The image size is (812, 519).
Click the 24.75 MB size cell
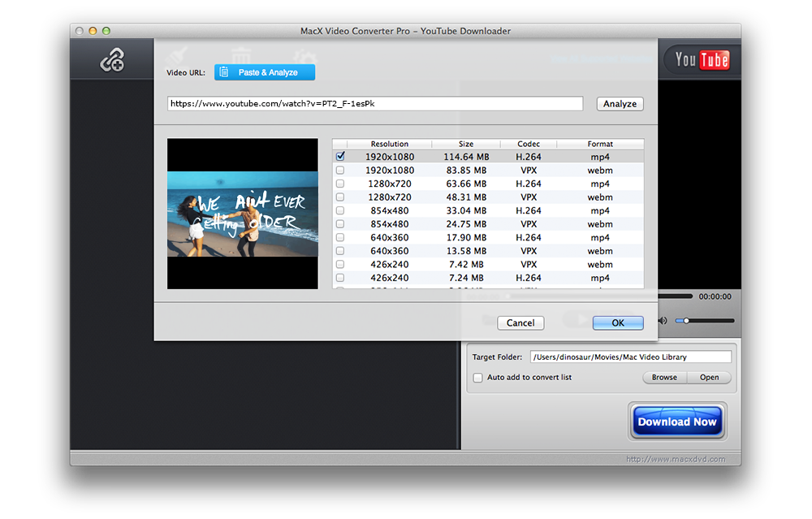click(x=466, y=223)
